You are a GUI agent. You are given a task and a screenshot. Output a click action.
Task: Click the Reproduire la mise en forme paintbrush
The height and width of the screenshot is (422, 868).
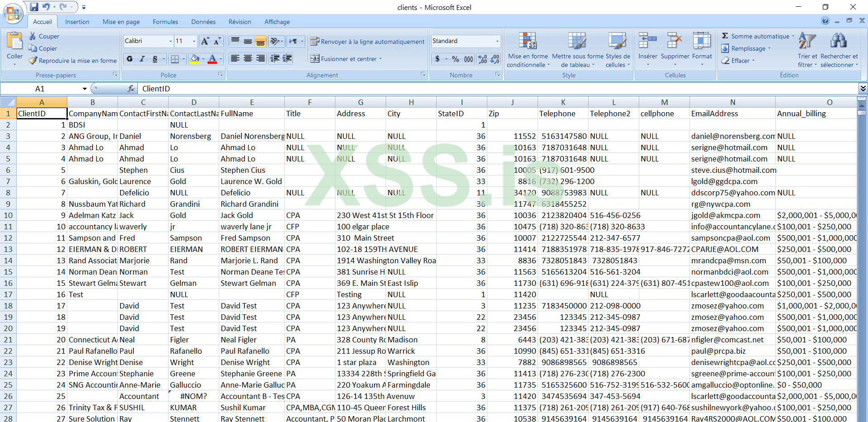[33, 61]
